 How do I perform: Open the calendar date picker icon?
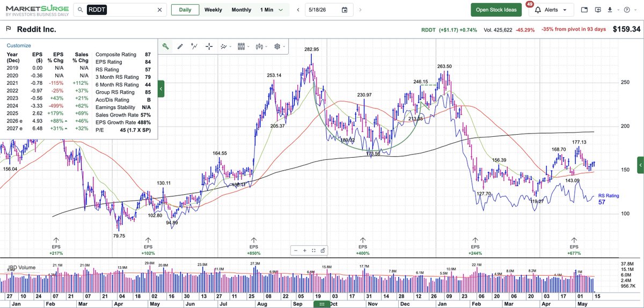click(x=345, y=10)
